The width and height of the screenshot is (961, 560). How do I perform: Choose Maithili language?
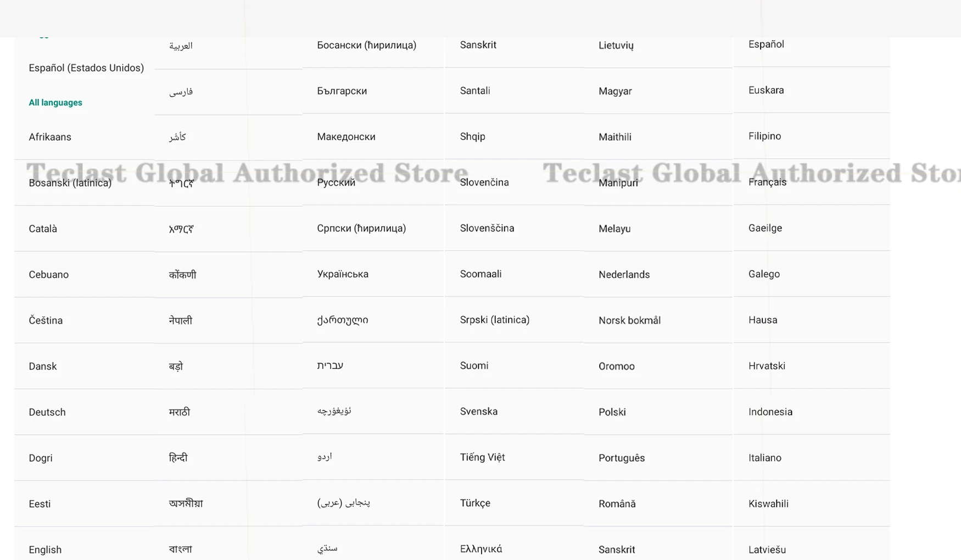coord(615,137)
